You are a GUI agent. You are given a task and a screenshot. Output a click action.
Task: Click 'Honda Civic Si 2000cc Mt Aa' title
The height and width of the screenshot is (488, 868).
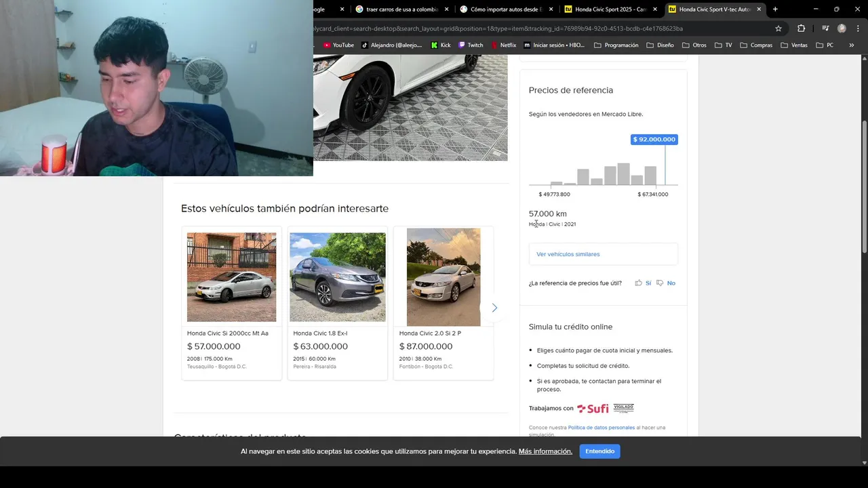228,333
